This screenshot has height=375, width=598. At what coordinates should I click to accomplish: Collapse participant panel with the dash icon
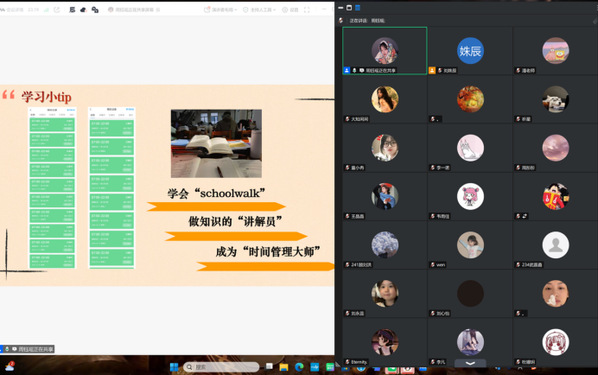(341, 8)
